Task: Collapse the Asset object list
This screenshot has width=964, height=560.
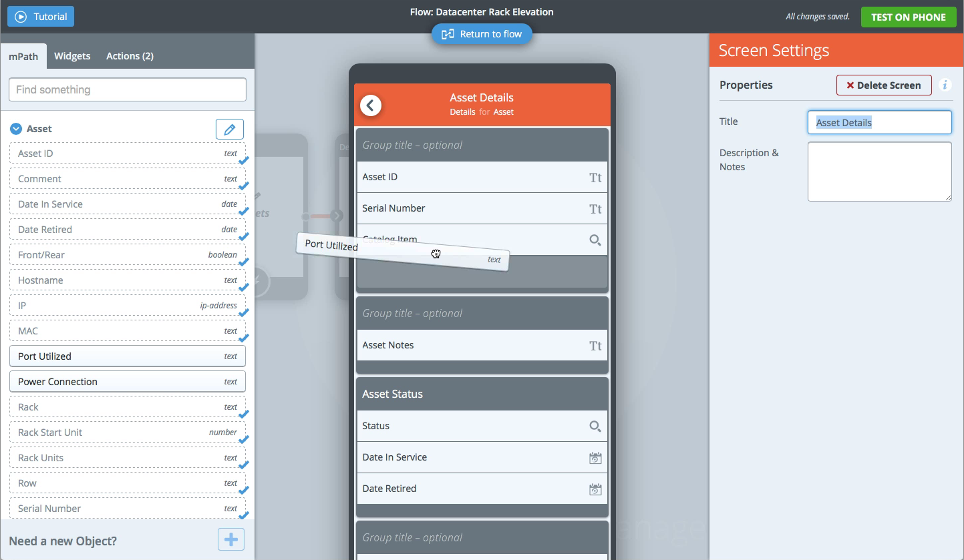Action: point(16,129)
